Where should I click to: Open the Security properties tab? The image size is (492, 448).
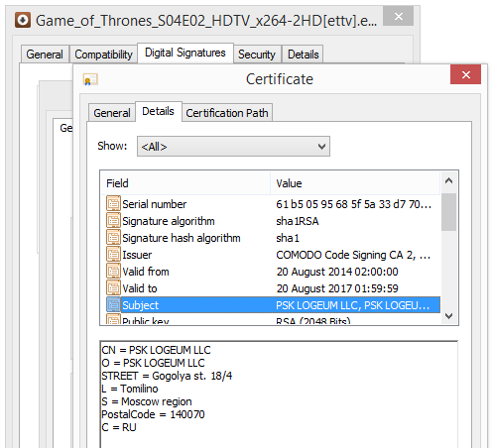pos(257,55)
